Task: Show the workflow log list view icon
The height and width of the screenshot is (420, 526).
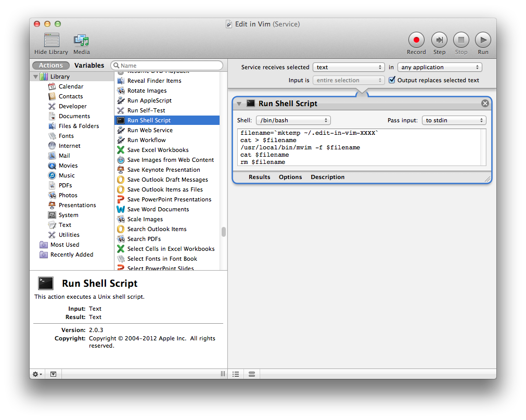Action: [x=236, y=374]
